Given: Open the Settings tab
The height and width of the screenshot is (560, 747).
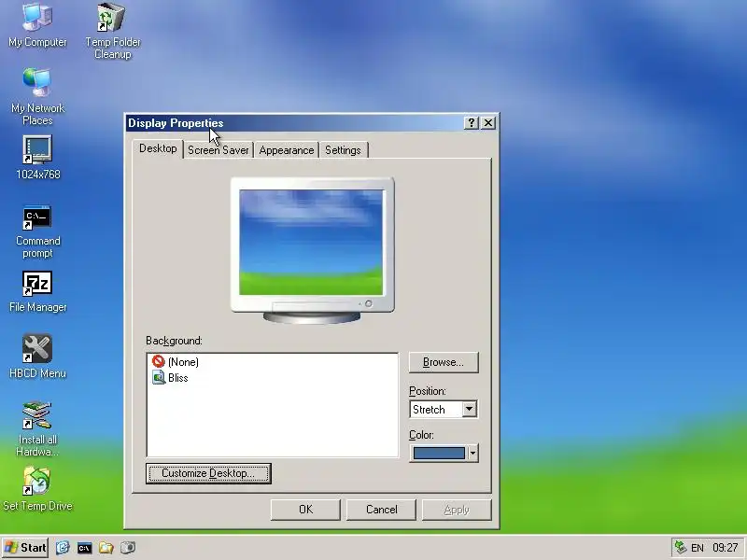Looking at the screenshot, I should [343, 150].
